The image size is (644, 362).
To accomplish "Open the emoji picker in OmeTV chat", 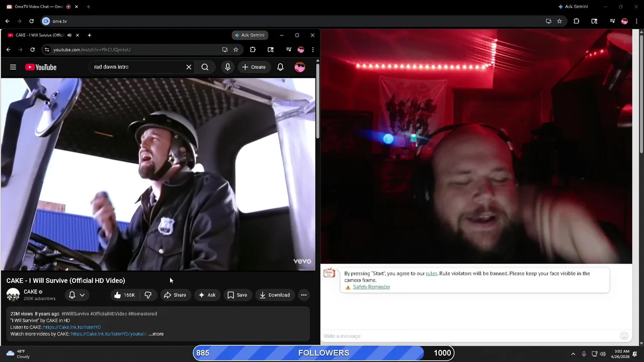I will point(624,336).
